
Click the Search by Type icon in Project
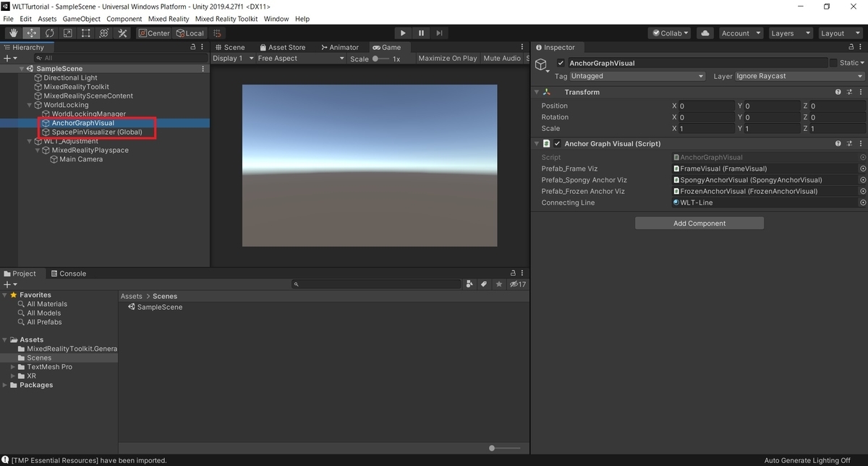pos(470,284)
